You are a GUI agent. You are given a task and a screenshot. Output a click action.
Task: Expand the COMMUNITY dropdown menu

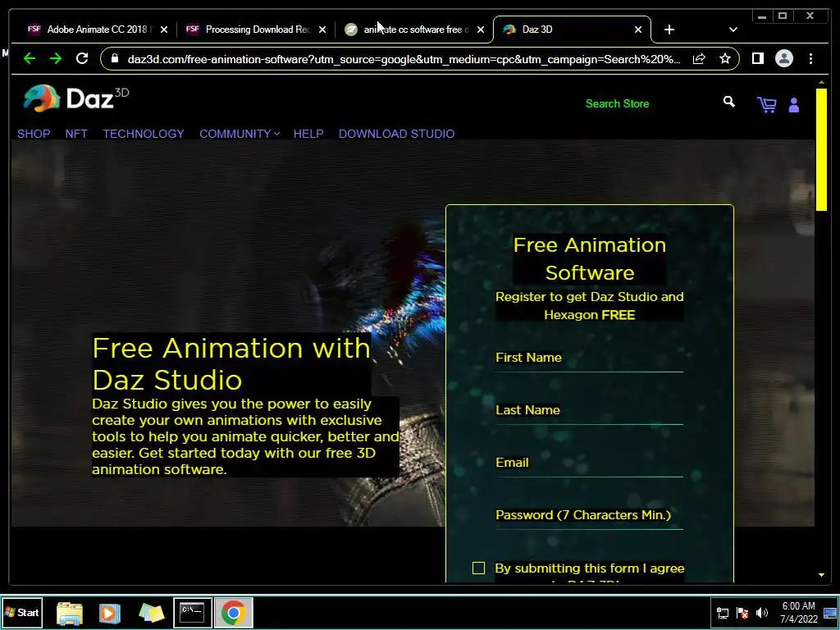240,134
